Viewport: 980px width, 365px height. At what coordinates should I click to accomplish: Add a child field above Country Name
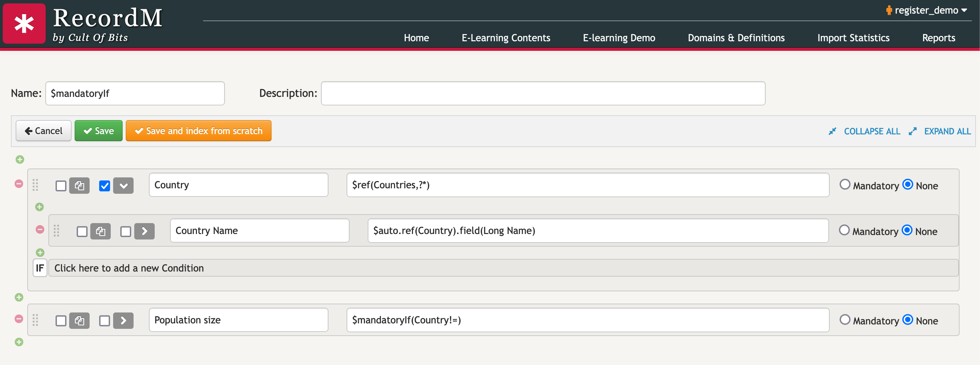tap(40, 207)
